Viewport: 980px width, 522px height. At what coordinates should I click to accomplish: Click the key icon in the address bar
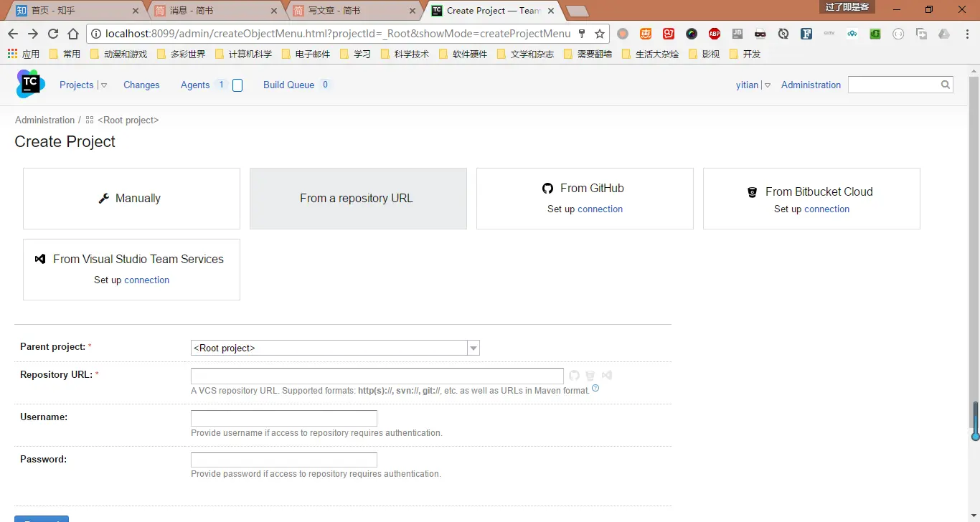[582, 34]
